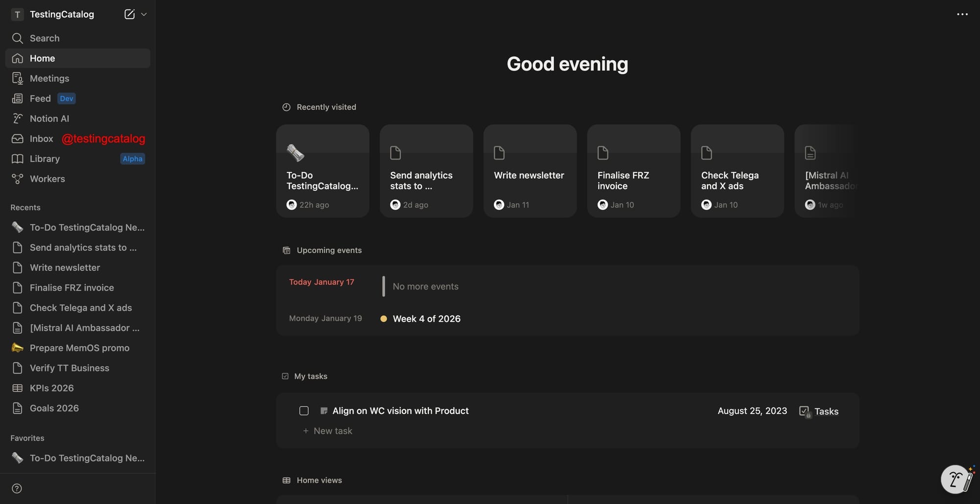The height and width of the screenshot is (504, 980).
Task: Open the Write newsletter recent card
Action: [x=530, y=171]
